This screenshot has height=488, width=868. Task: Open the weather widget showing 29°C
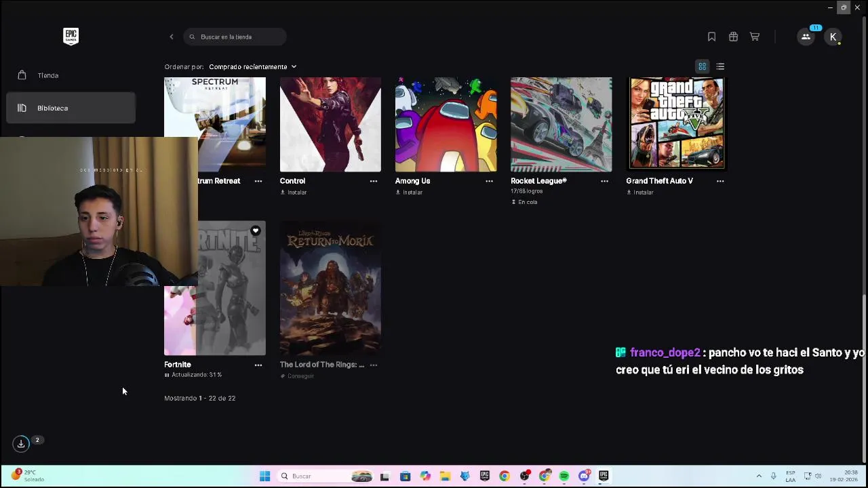tap(27, 476)
